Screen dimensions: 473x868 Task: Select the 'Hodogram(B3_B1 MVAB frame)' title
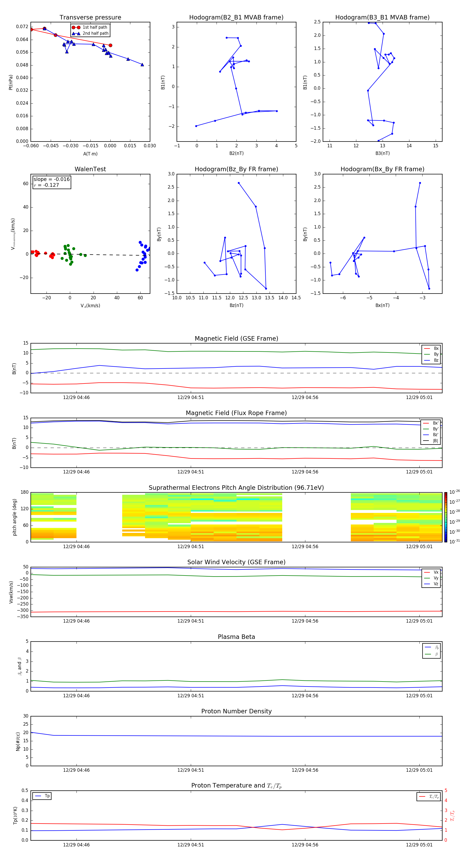coord(382,18)
